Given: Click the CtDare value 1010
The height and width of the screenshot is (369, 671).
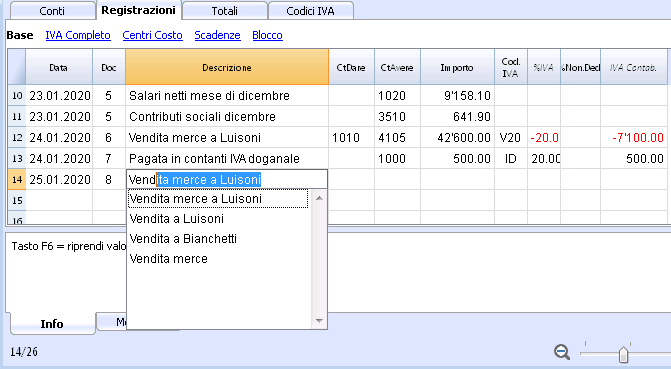Looking at the screenshot, I should (x=351, y=137).
